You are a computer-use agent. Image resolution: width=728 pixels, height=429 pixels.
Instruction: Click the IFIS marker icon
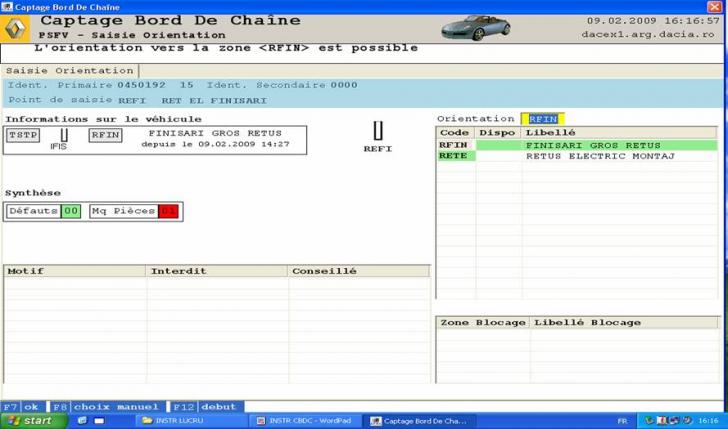pyautogui.click(x=64, y=135)
